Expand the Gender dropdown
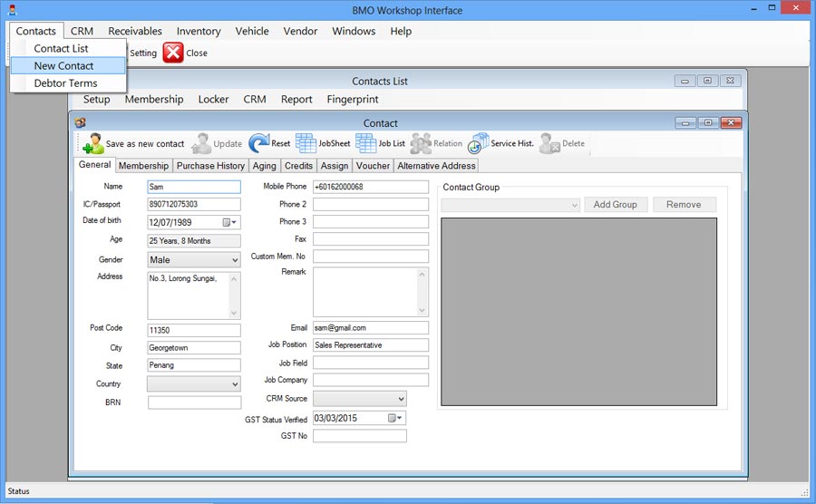The image size is (816, 504). (x=235, y=259)
